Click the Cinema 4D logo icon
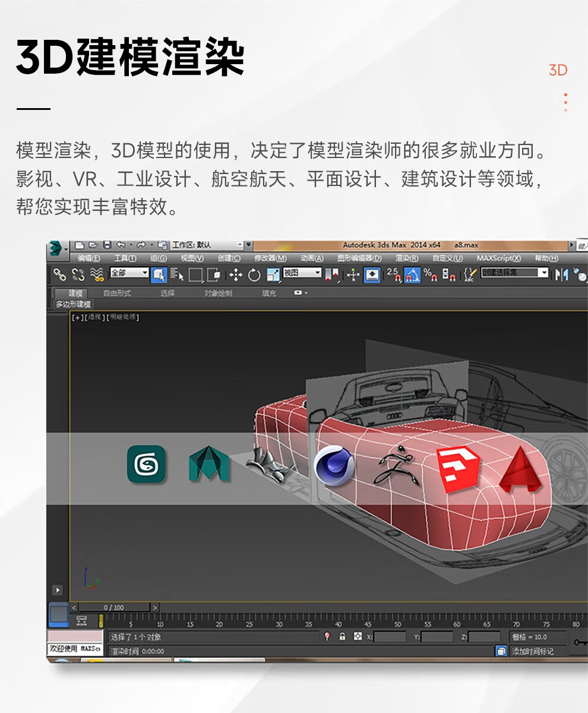 334,467
